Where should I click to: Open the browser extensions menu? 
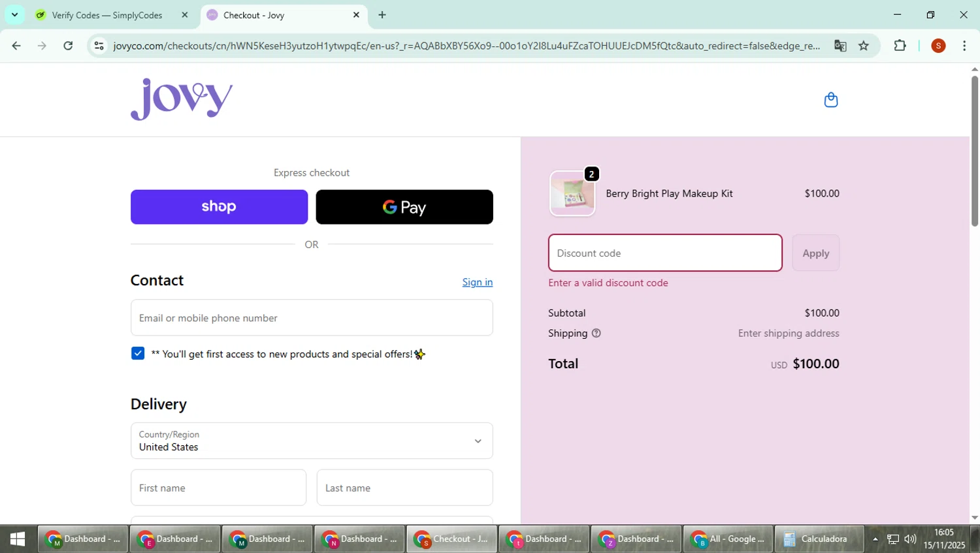(900, 46)
